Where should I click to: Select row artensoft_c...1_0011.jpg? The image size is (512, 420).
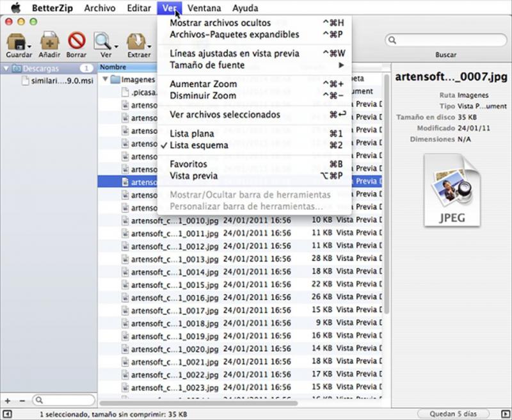coord(240,234)
